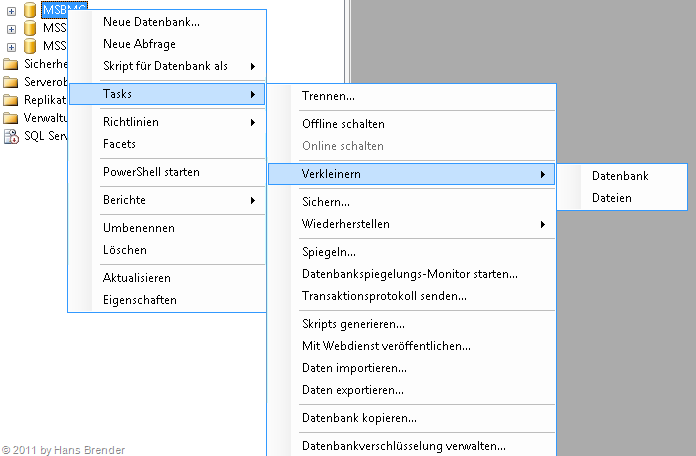Select Eigenschaften from the context menu

click(x=139, y=300)
